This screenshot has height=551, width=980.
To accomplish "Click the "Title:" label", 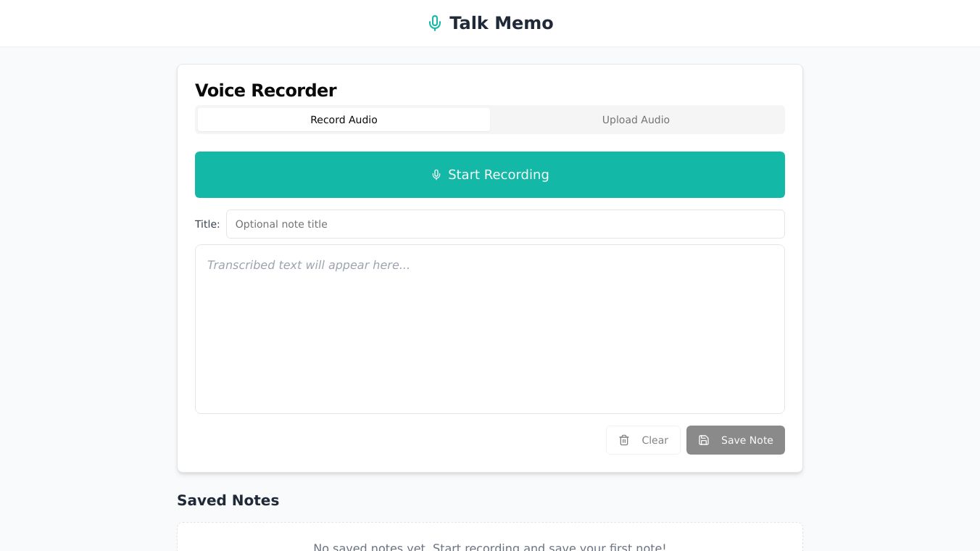I will click(x=207, y=224).
